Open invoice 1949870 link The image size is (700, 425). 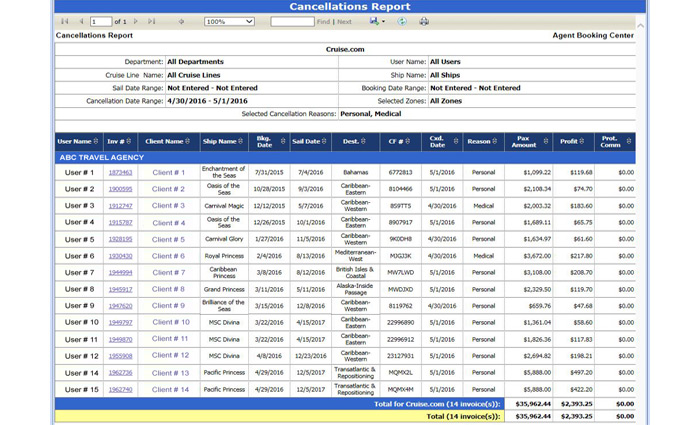pyautogui.click(x=121, y=339)
